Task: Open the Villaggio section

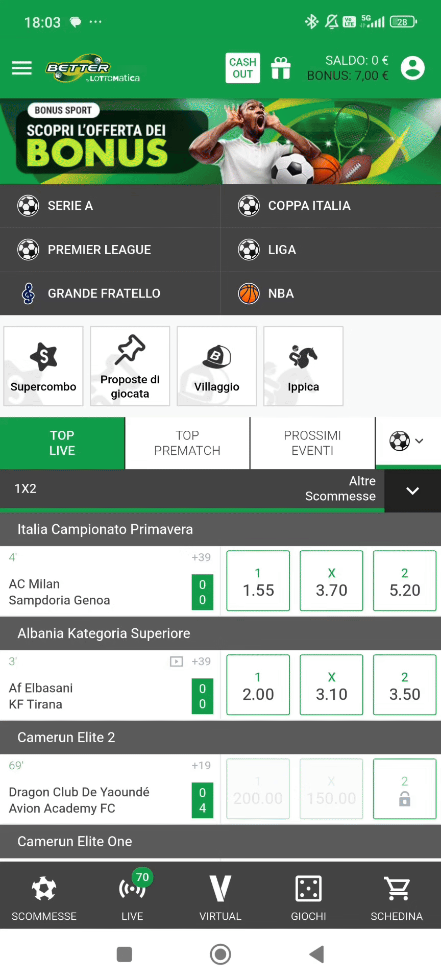Action: 216,366
